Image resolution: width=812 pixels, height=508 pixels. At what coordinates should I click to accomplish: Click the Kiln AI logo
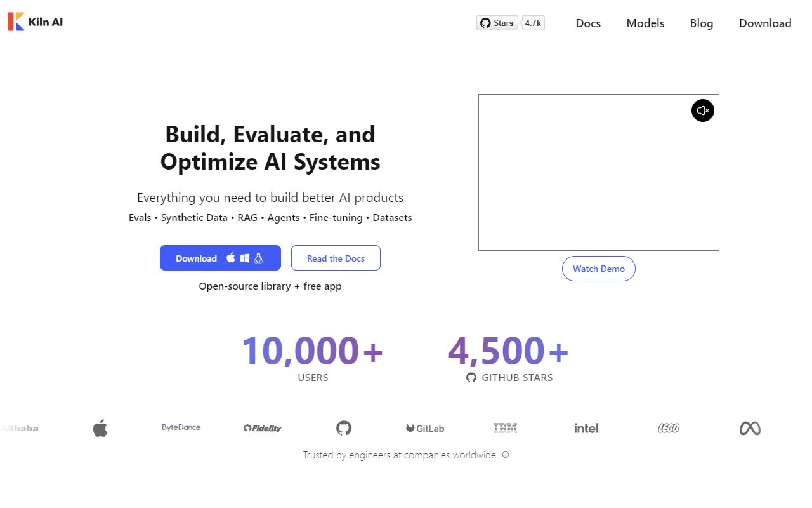tap(36, 22)
